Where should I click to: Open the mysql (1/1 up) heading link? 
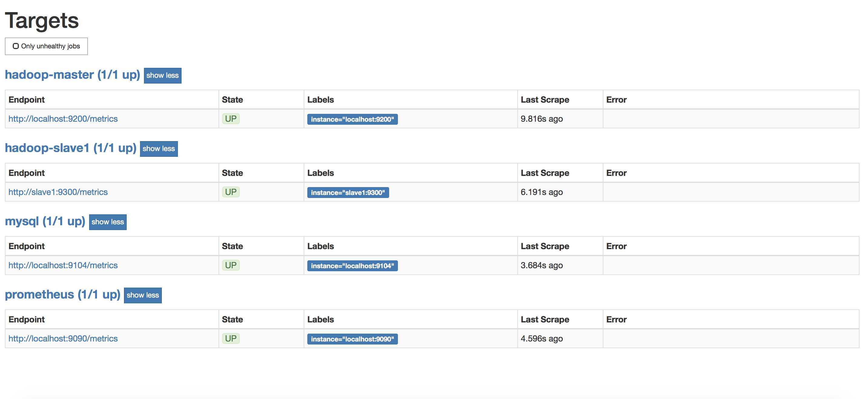(45, 222)
